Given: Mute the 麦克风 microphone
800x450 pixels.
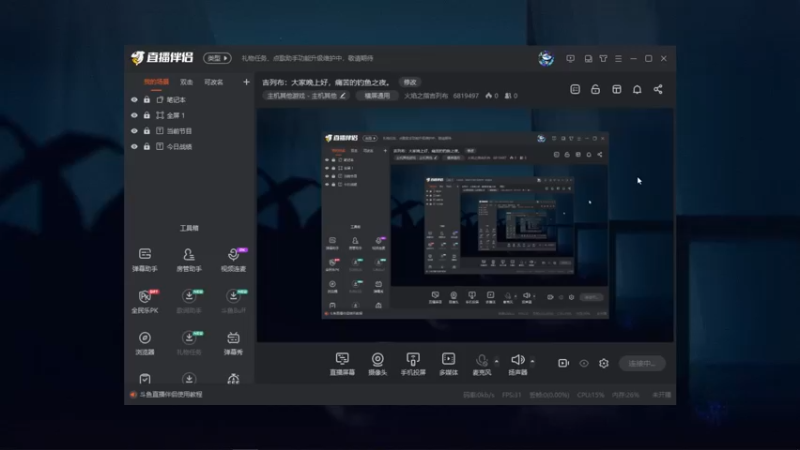Looking at the screenshot, I should [482, 364].
